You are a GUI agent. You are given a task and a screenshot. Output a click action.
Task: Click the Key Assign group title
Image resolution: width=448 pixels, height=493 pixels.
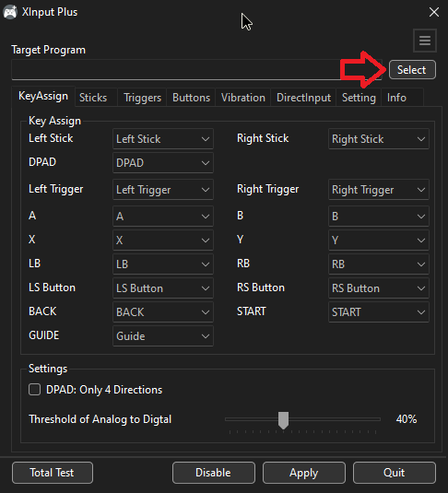click(x=54, y=121)
